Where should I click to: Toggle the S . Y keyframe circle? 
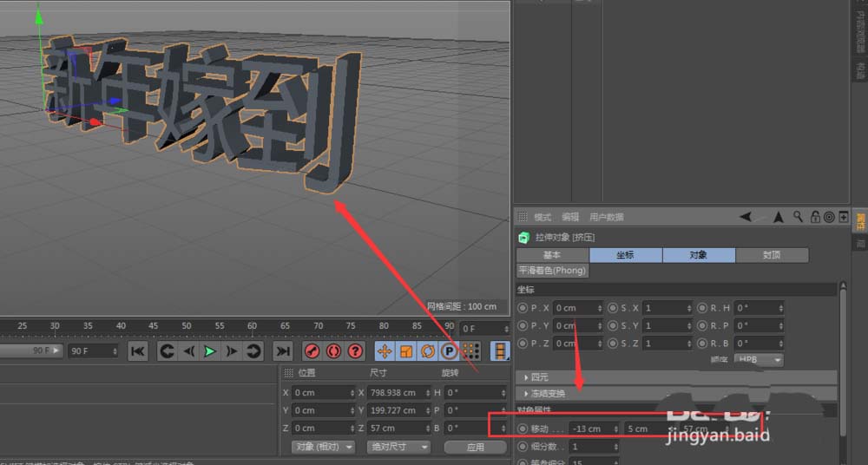(613, 326)
